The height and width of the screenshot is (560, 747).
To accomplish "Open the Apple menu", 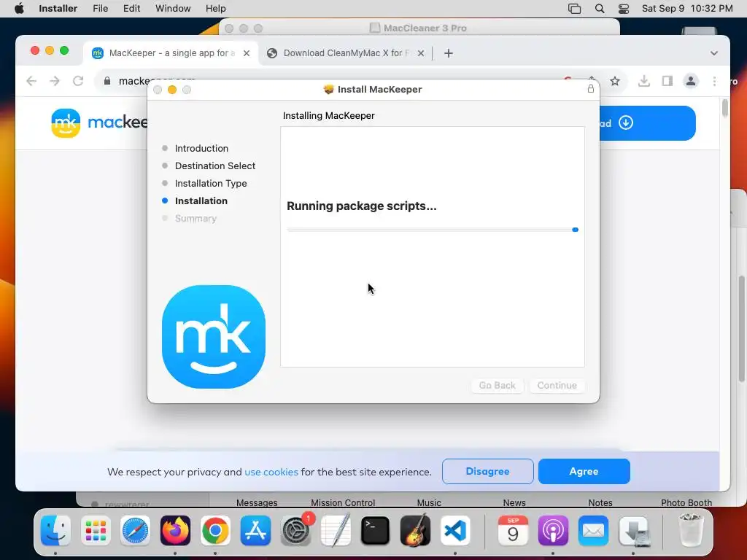I will click(x=19, y=9).
